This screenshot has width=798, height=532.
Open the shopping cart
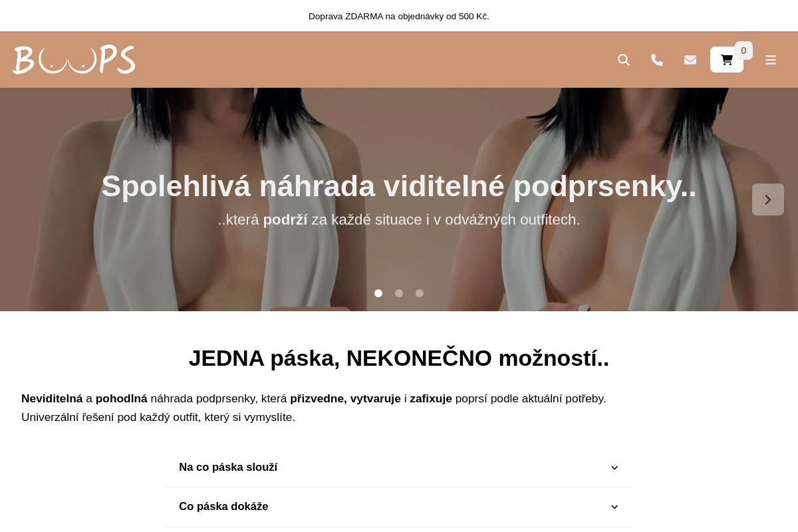point(727,60)
